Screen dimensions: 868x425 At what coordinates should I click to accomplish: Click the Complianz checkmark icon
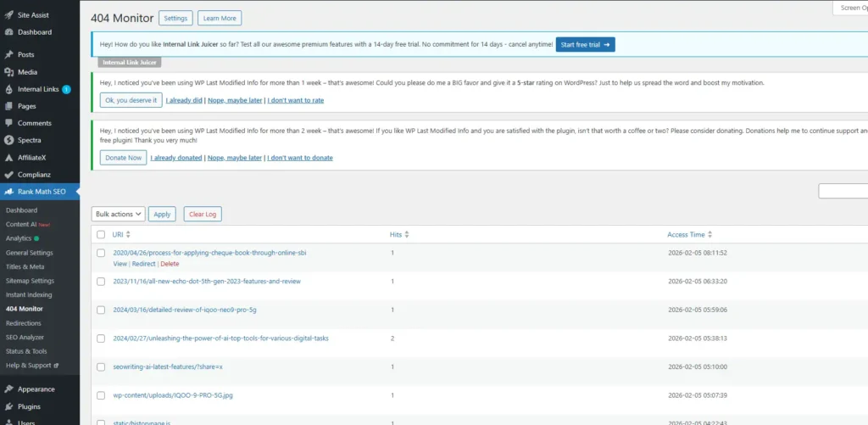tap(8, 175)
